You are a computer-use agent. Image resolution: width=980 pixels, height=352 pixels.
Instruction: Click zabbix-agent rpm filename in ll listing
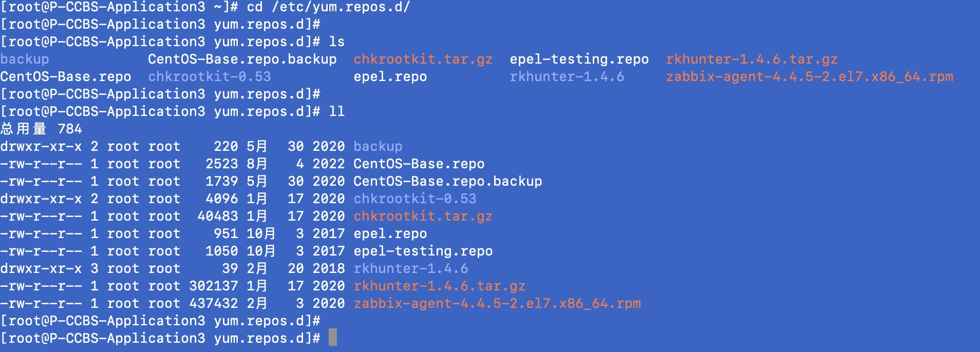coord(497,303)
